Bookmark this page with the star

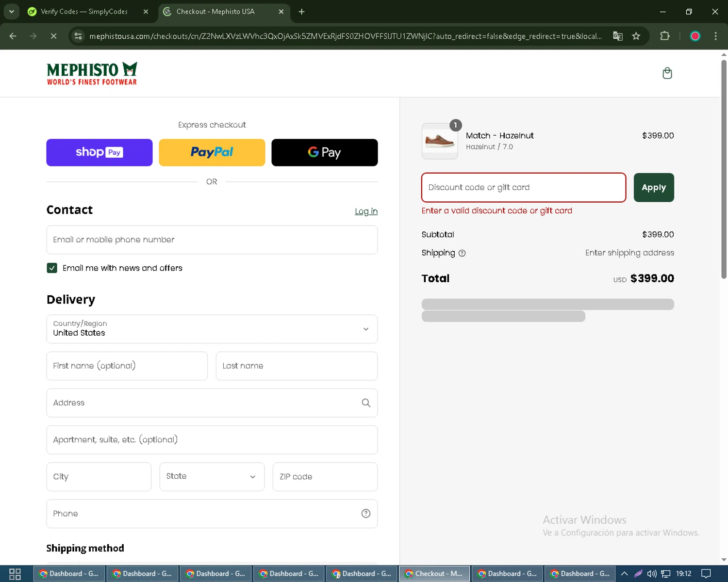[x=636, y=36]
